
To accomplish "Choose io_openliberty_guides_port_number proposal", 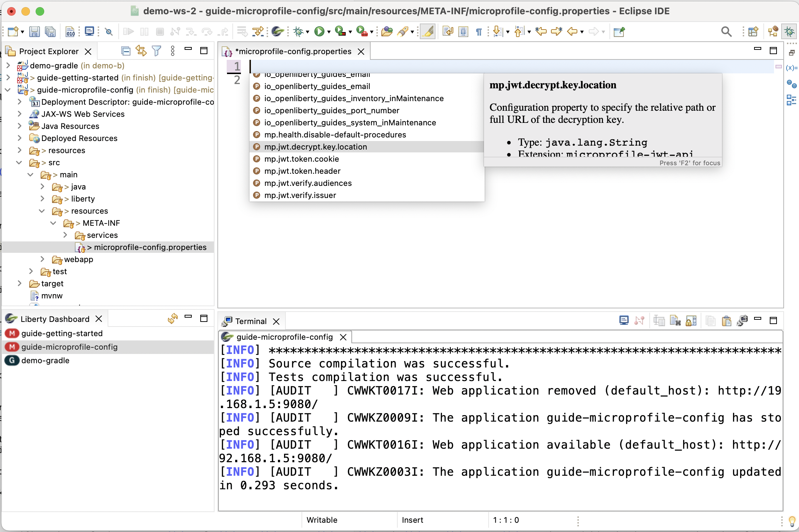I will pos(367,110).
